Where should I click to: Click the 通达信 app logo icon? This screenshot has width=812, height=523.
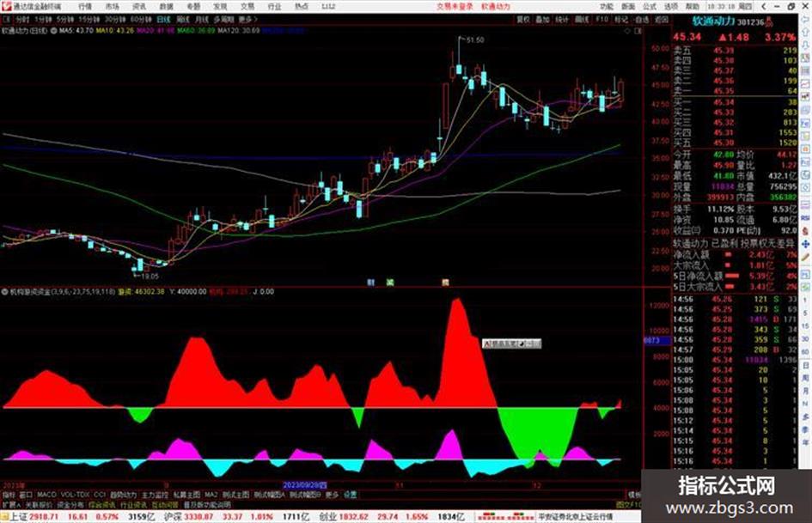tap(6, 6)
